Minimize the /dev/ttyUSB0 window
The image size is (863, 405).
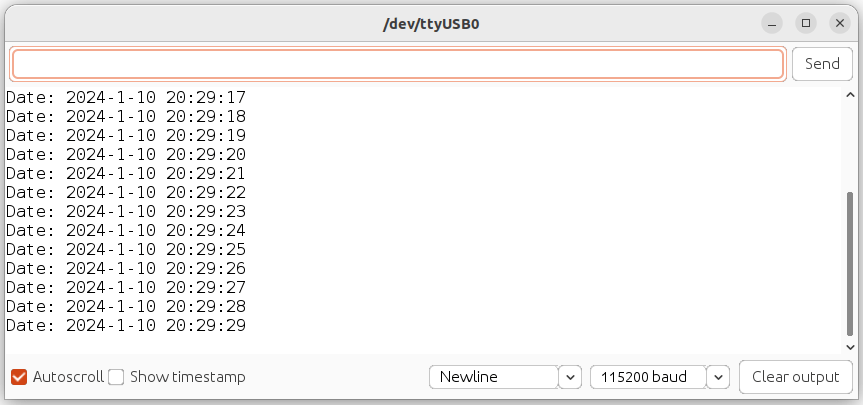click(x=772, y=22)
